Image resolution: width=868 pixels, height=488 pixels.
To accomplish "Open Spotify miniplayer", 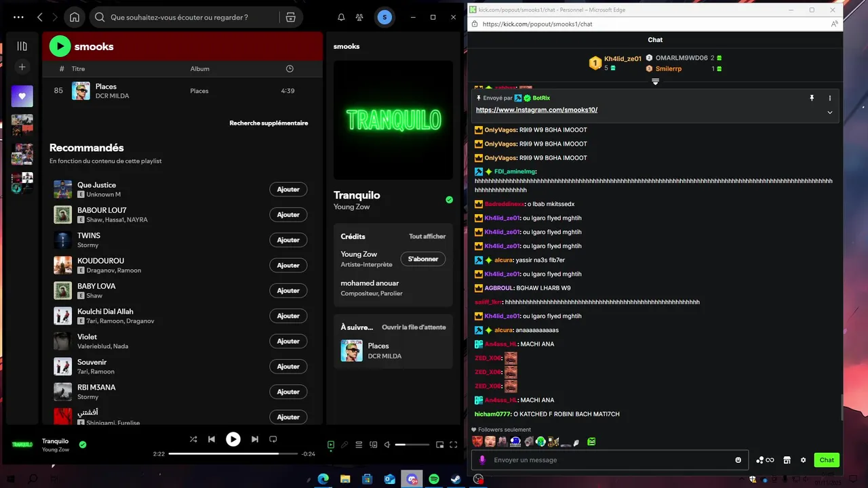I will 439,445.
